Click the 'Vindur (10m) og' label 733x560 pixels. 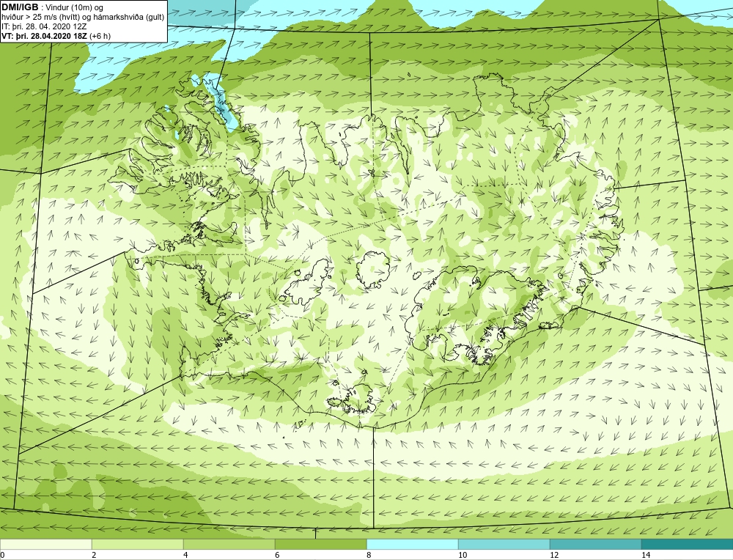pos(74,8)
